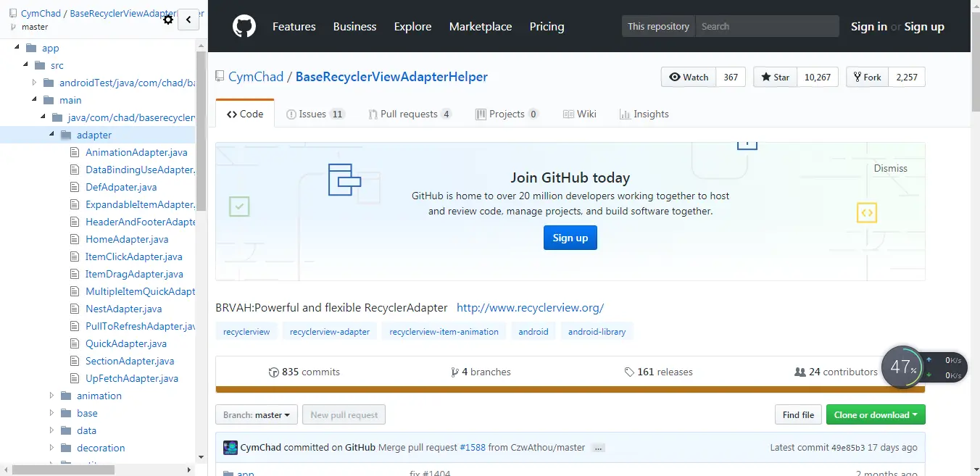
Task: Click the Find file button
Action: (798, 415)
